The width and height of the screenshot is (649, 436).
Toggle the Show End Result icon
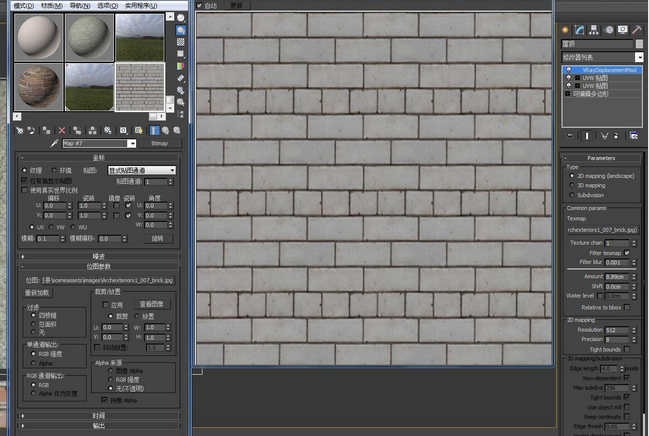pyautogui.click(x=154, y=131)
